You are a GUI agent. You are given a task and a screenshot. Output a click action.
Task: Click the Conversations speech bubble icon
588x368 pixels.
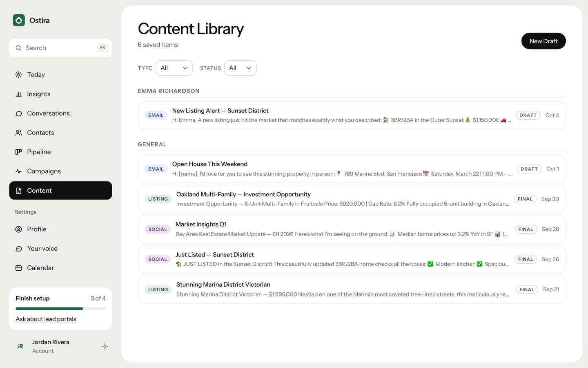(x=18, y=113)
